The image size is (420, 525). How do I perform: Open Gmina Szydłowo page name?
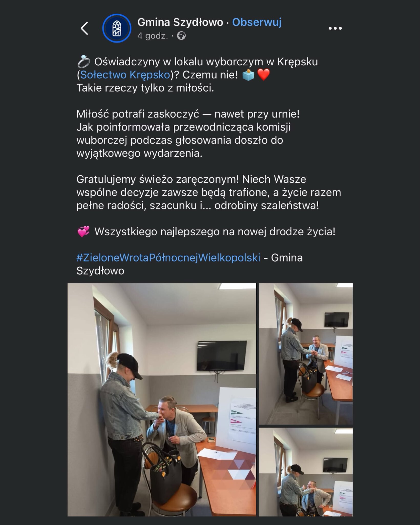180,22
